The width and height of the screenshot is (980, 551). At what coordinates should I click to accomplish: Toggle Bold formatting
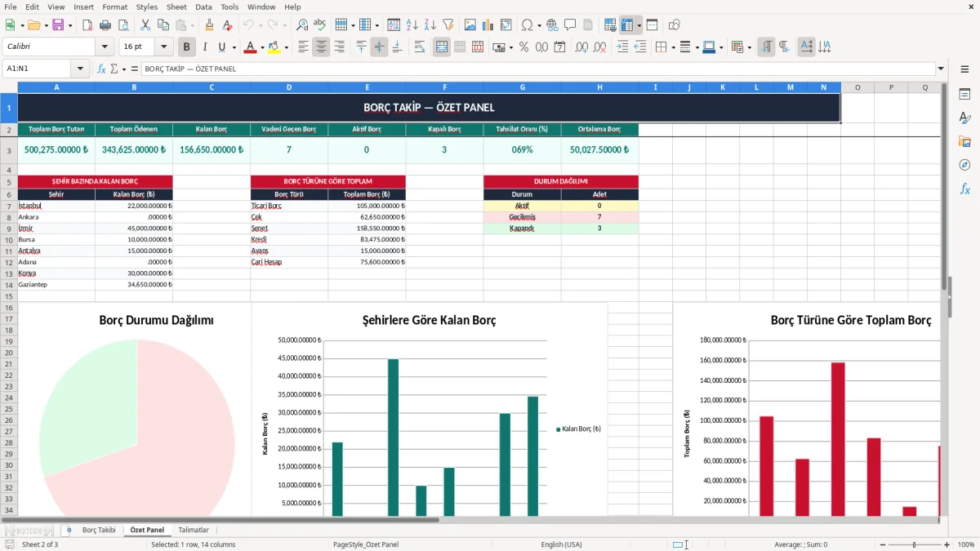187,47
